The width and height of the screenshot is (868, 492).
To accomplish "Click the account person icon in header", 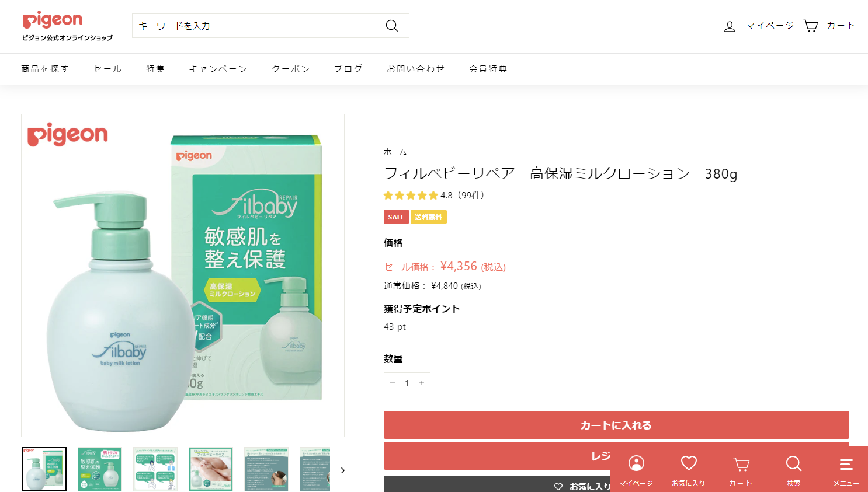I will pos(730,26).
